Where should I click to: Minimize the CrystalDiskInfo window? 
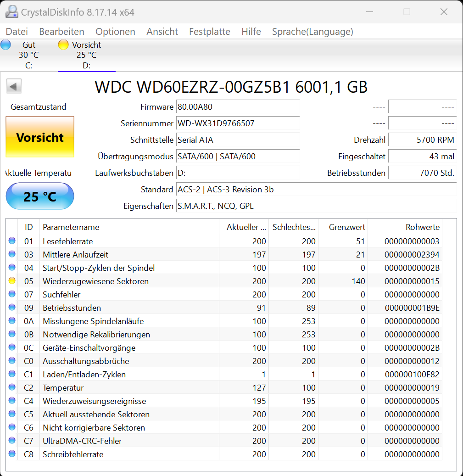coord(369,12)
